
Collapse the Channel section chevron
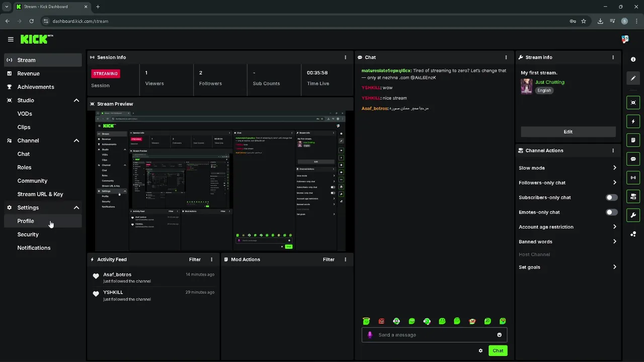click(76, 141)
